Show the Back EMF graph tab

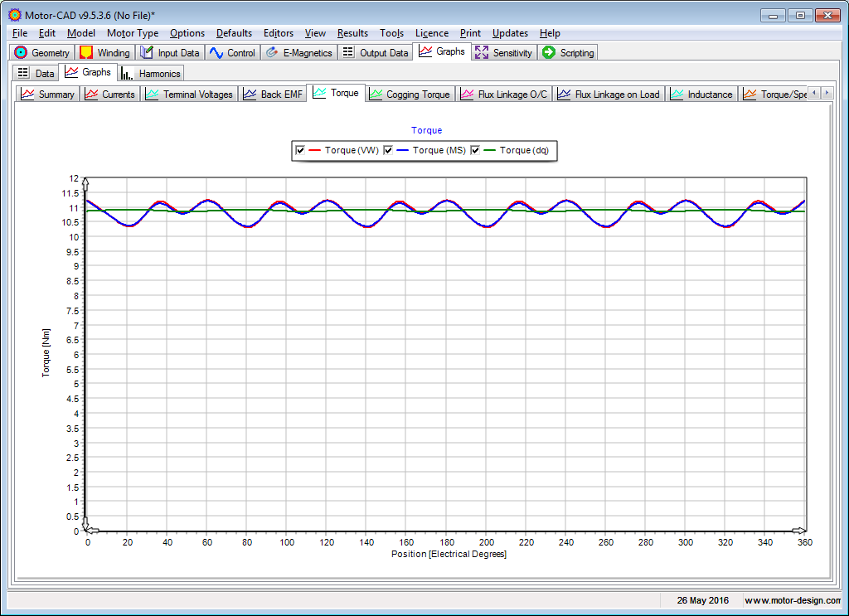pyautogui.click(x=273, y=95)
